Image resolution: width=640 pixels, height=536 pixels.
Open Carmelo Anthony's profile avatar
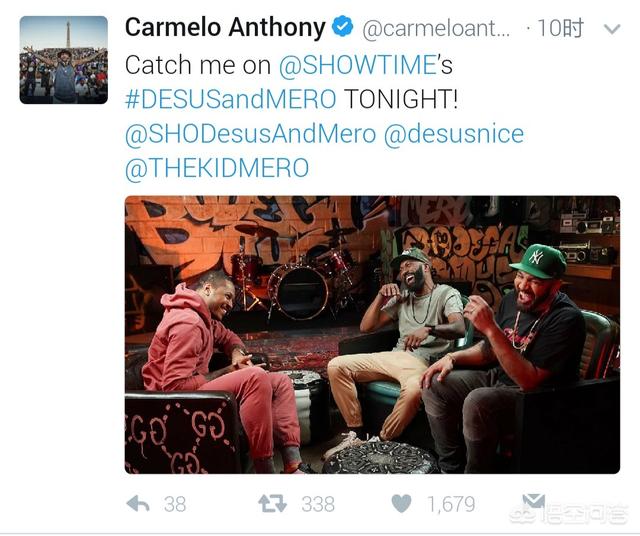pos(64,60)
